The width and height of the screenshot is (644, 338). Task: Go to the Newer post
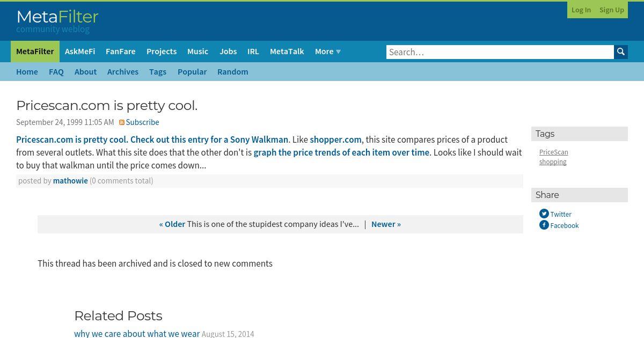coord(386,224)
